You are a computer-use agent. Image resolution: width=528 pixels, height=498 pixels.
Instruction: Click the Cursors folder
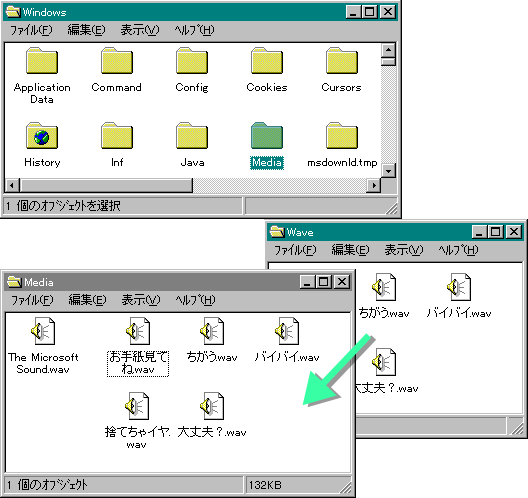click(x=341, y=61)
